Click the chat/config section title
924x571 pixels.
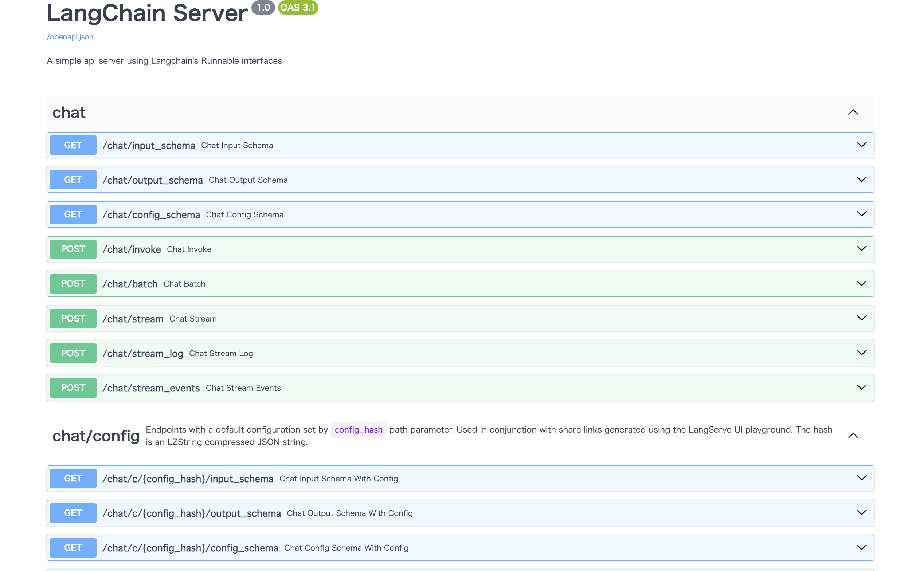[96, 436]
